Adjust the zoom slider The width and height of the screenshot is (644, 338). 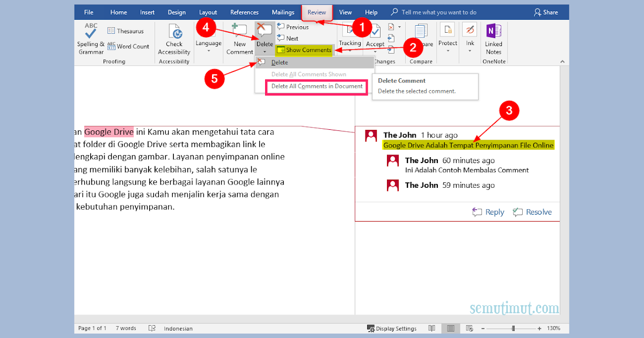pyautogui.click(x=513, y=328)
